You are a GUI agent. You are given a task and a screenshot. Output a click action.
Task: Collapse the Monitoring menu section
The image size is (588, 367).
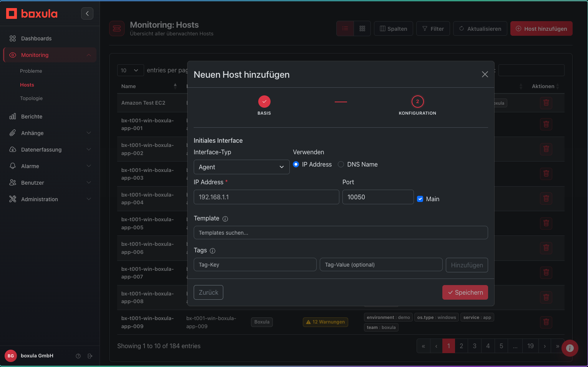pyautogui.click(x=50, y=55)
